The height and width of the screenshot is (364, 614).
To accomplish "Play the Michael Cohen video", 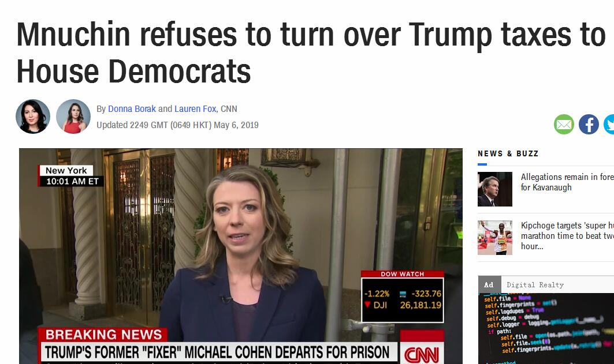I will tap(241, 256).
